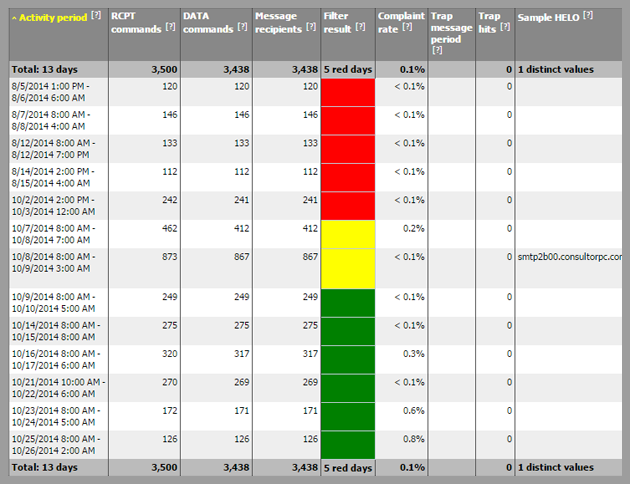Click the activity period 10/14/2014 8:00 AM
630x484 pixels.
tap(56, 331)
